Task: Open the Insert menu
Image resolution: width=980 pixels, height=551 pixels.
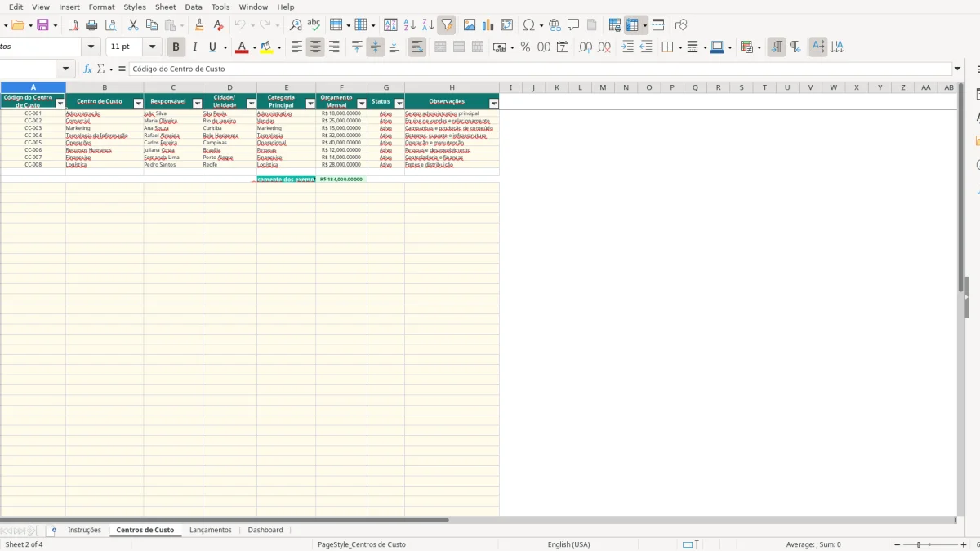Action: point(69,7)
